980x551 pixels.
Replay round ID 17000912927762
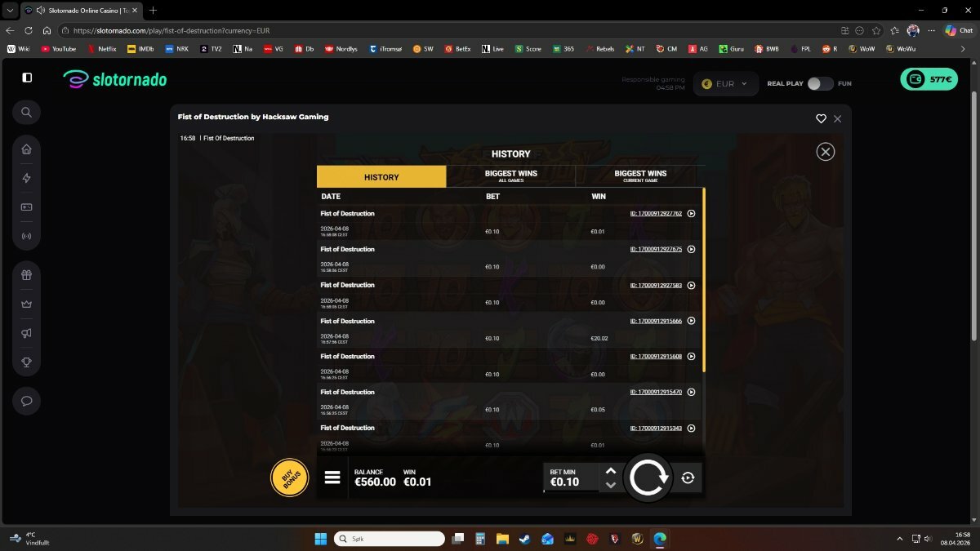pos(691,214)
